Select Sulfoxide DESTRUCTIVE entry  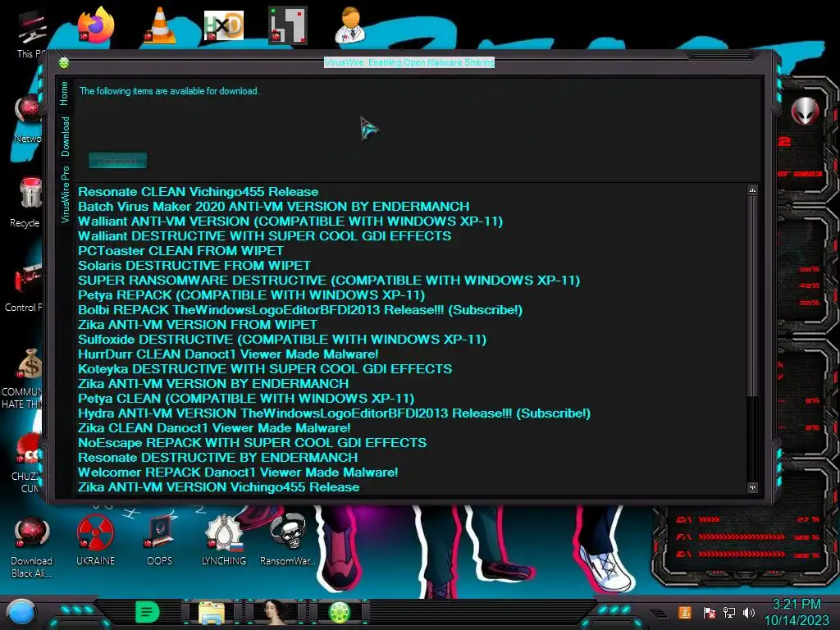282,340
